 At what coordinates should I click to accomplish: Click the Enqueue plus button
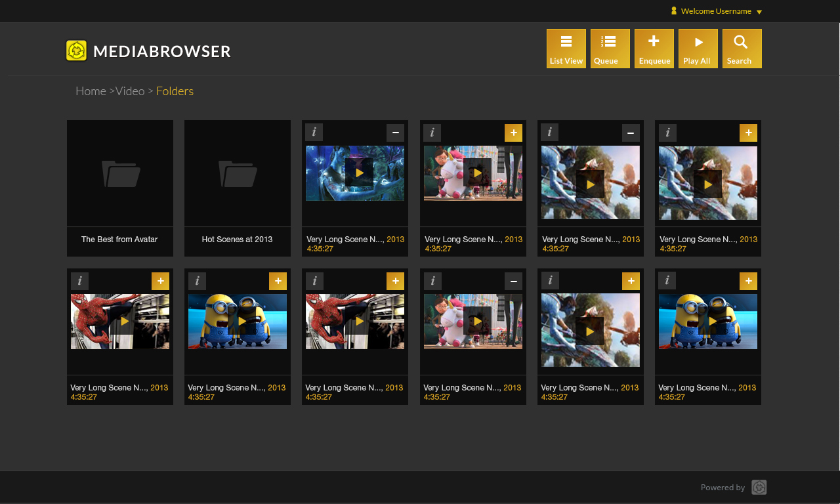click(654, 49)
